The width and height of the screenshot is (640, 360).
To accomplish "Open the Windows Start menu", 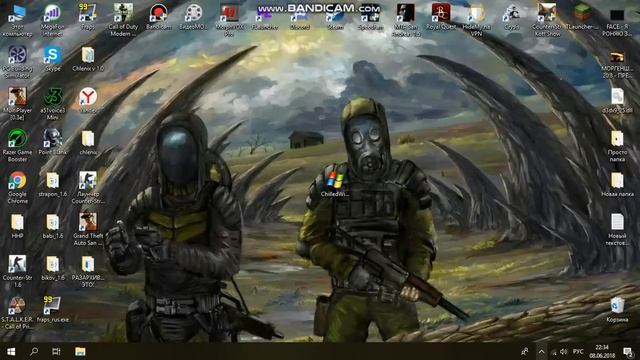I will click(x=11, y=351).
